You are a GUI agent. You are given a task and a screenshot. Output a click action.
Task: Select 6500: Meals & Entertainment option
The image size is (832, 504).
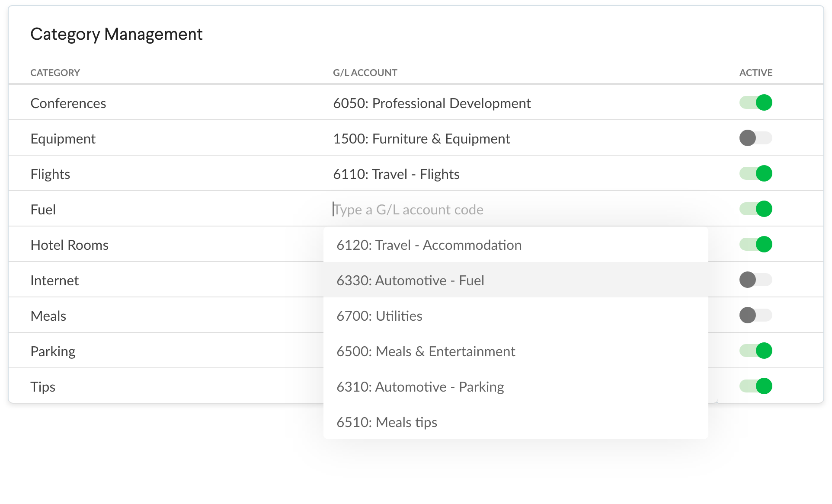(x=426, y=351)
